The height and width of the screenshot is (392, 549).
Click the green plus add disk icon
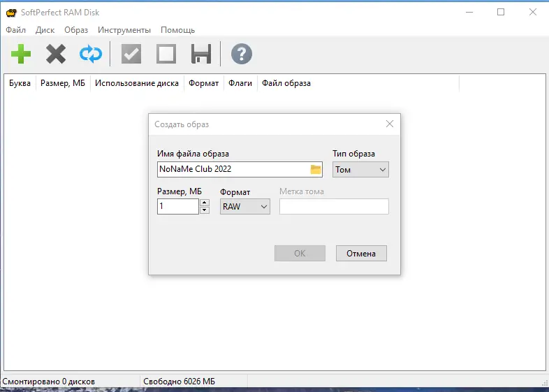[21, 54]
